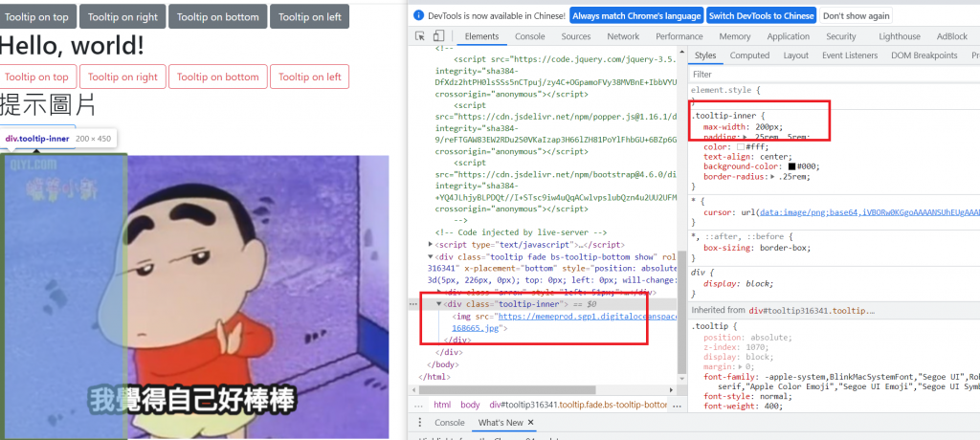Show more breadcrumbs with right ellipsis

(x=677, y=405)
